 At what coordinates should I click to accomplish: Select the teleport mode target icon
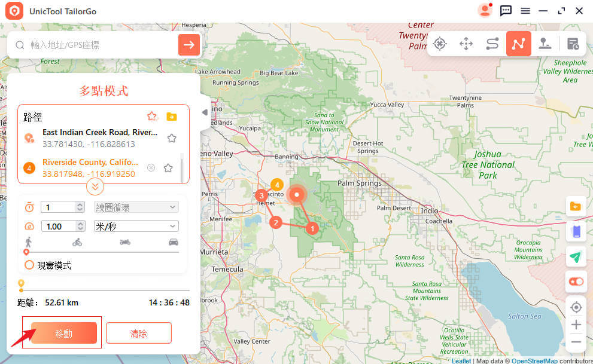440,44
